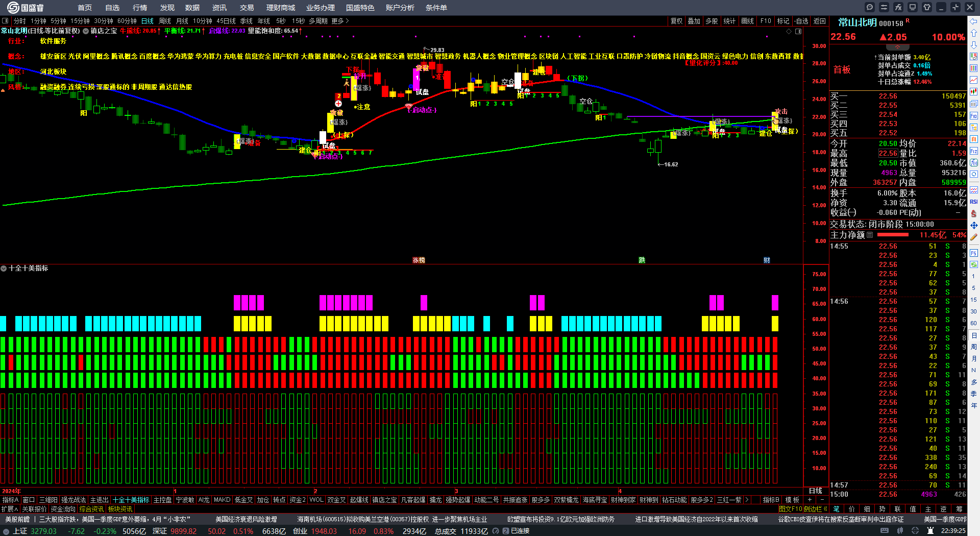Click the target crosshair status bar icon
Image resolution: width=980 pixels, height=536 pixels.
915,531
